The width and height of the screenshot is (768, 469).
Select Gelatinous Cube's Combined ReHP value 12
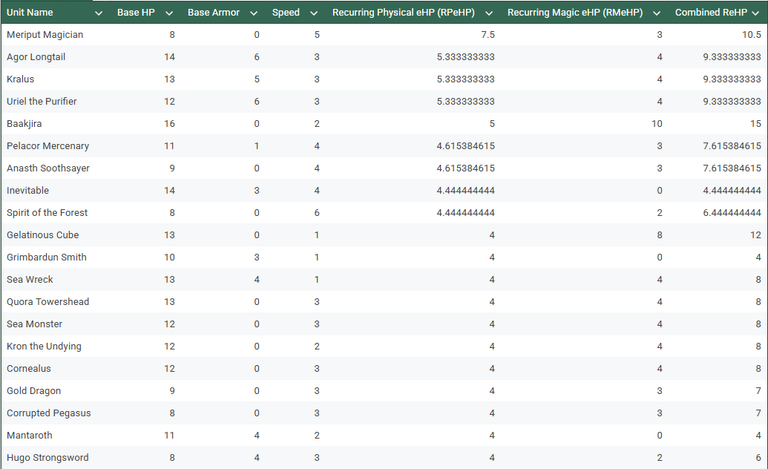pyautogui.click(x=756, y=235)
